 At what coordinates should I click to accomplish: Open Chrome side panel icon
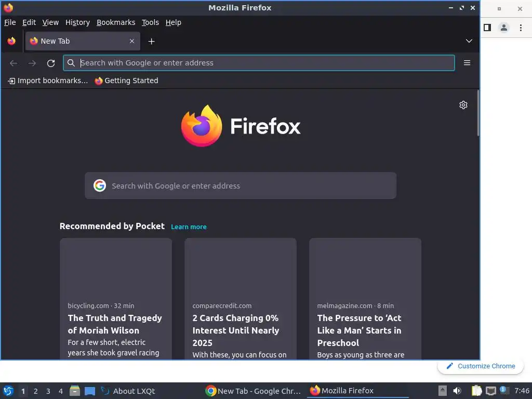tap(487, 28)
